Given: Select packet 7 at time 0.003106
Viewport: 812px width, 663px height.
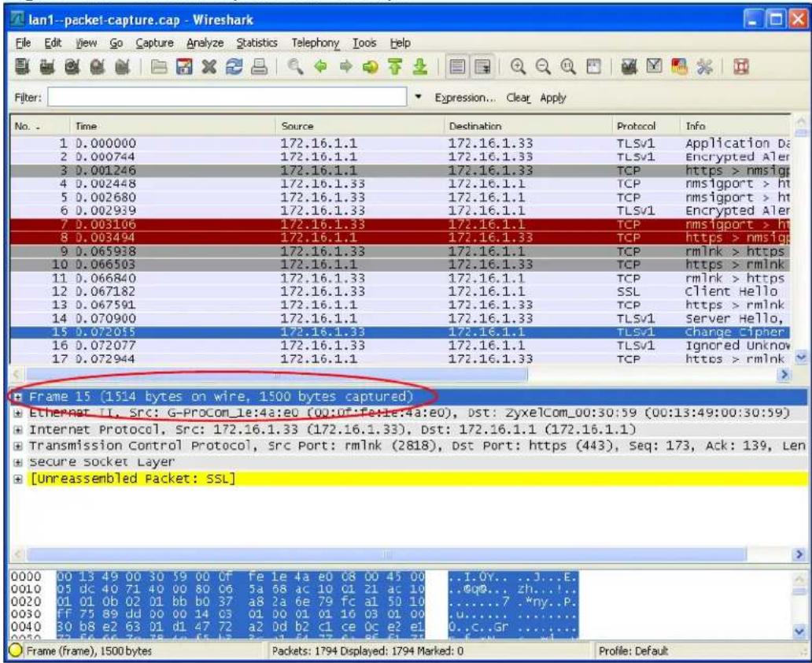Looking at the screenshot, I should [400, 224].
